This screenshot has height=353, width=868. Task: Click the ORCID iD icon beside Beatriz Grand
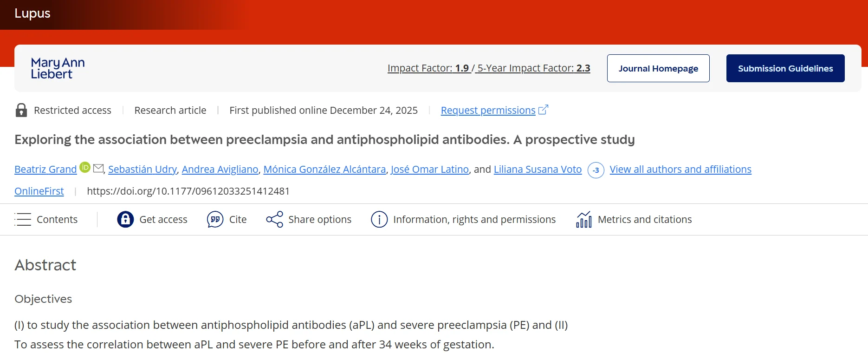point(85,167)
